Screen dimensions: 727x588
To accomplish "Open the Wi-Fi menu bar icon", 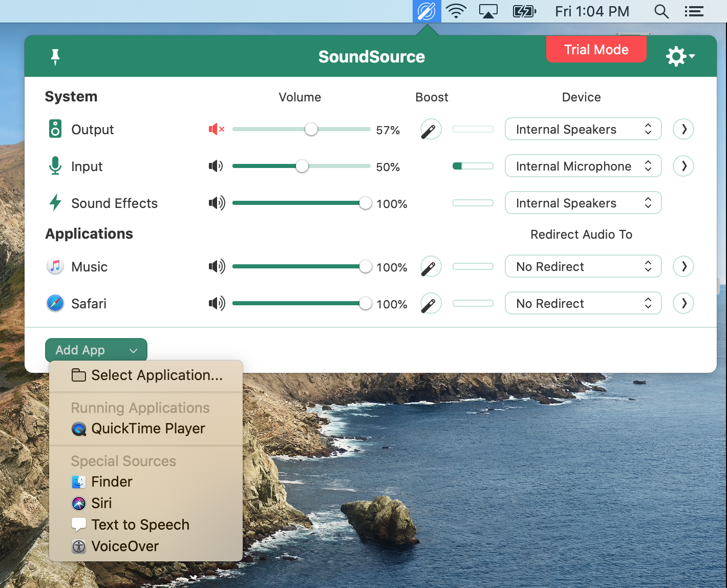I will coord(456,11).
